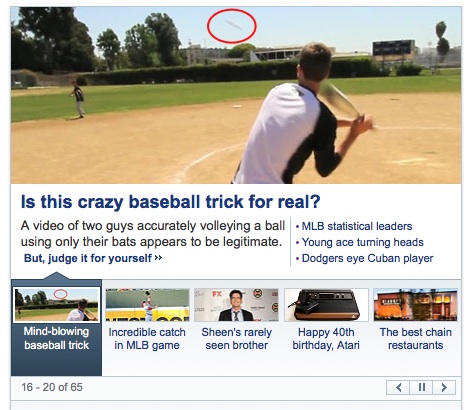
Task: Select the Atari console thumbnail image
Action: pyautogui.click(x=326, y=305)
